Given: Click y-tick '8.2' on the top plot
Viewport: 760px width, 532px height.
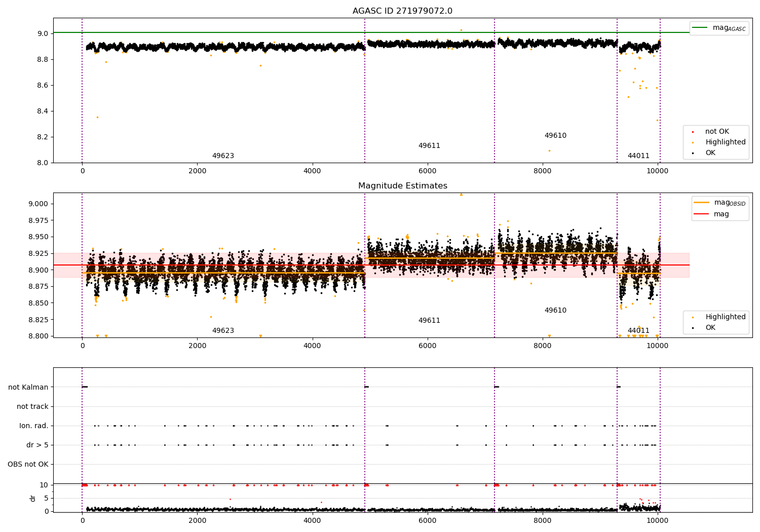Looking at the screenshot, I should [x=43, y=137].
